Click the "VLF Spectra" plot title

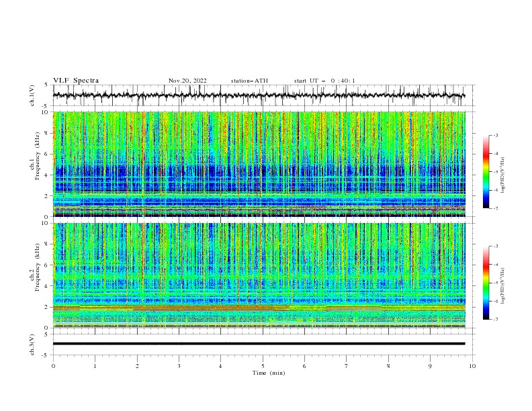(x=76, y=81)
